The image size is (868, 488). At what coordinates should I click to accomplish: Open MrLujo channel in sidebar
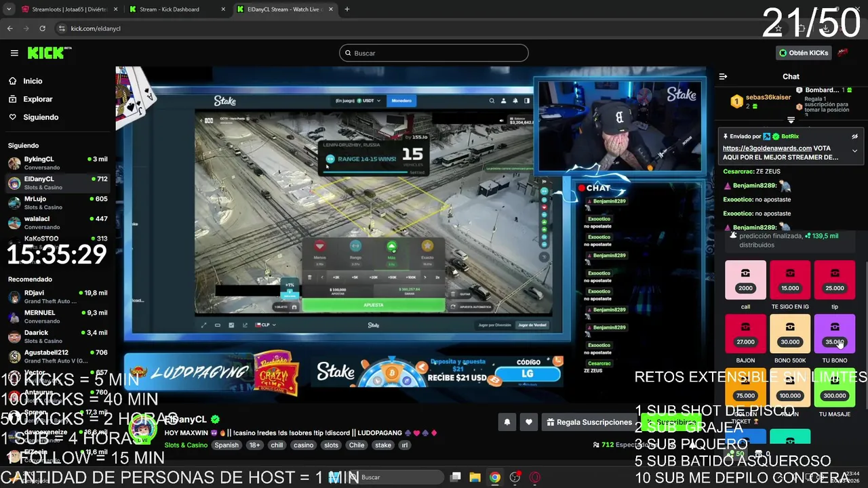point(58,203)
